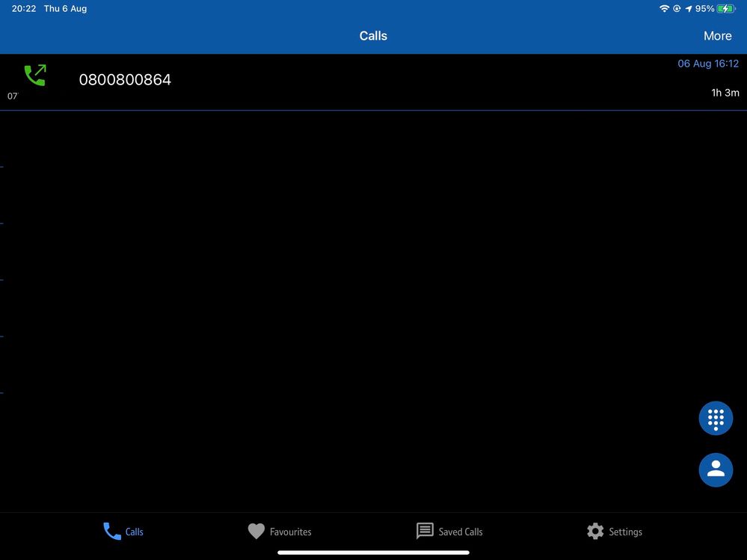The image size is (747, 560).
Task: Tap the Saved Calls message icon
Action: tap(425, 532)
